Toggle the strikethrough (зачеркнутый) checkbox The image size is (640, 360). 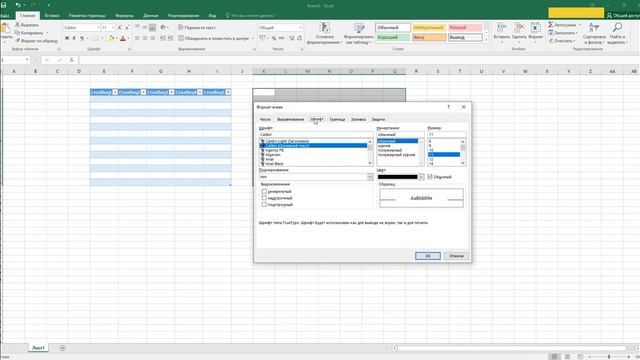click(264, 191)
